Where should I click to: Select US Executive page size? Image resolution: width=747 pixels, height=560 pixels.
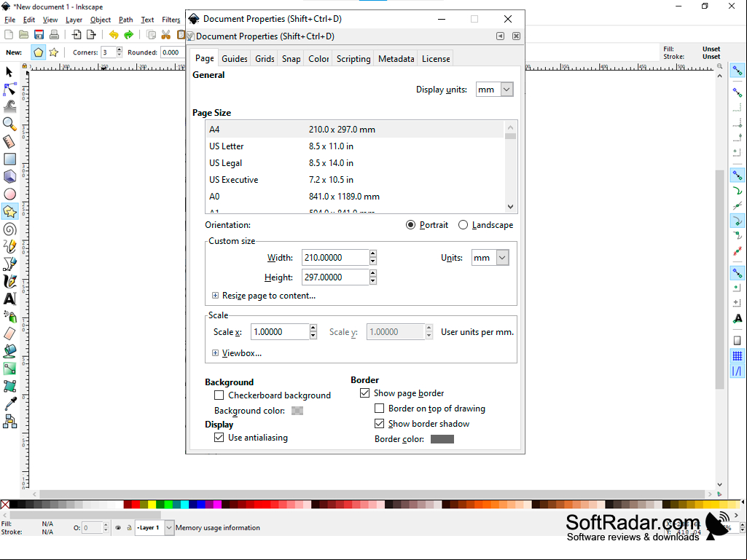pos(355,180)
